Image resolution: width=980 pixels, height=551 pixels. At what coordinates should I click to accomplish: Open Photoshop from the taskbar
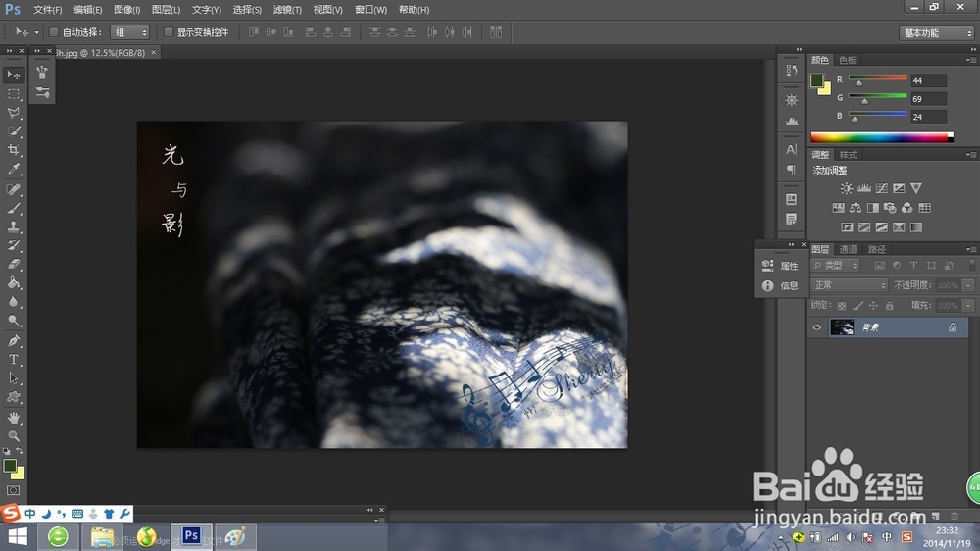[x=191, y=536]
